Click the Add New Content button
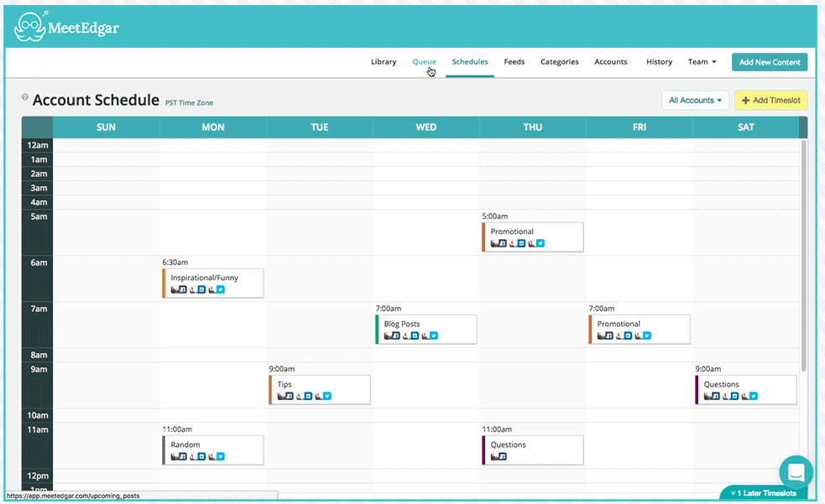825x504 pixels. click(770, 62)
